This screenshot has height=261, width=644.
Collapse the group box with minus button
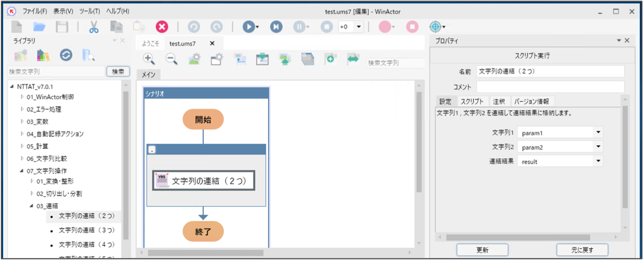[152, 150]
